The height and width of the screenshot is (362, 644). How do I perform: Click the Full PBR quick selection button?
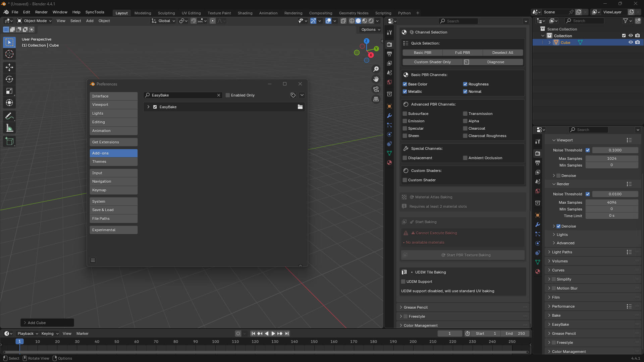point(462,53)
